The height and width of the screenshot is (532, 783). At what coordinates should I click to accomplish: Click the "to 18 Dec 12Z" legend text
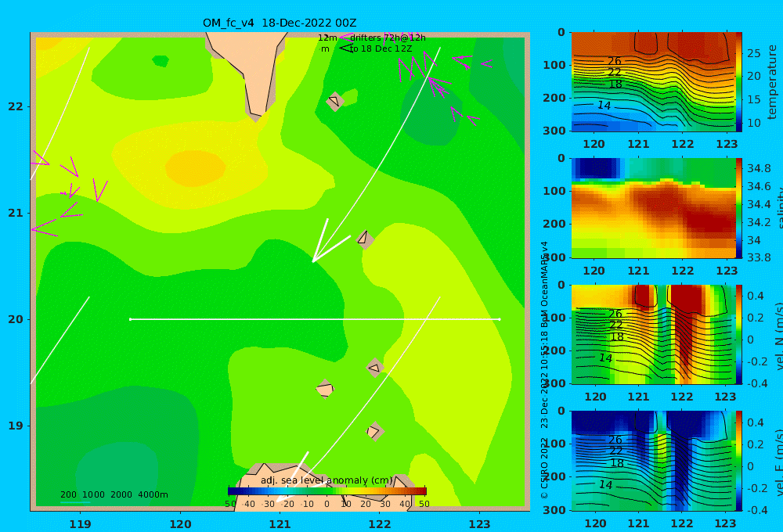(x=381, y=49)
